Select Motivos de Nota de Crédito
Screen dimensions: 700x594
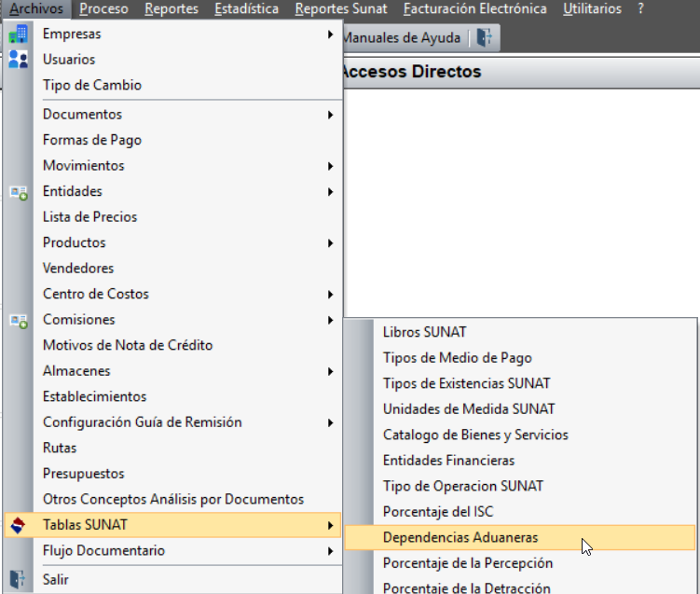pyautogui.click(x=172, y=345)
